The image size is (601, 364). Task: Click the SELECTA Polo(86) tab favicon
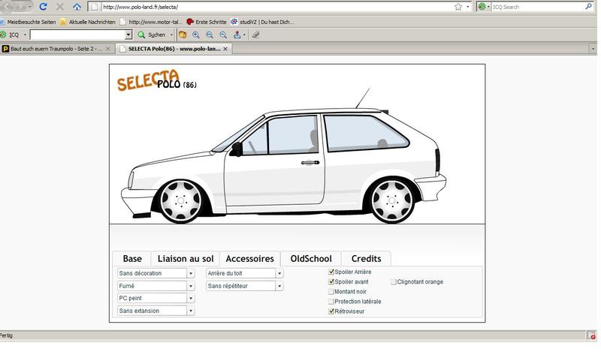pos(122,49)
